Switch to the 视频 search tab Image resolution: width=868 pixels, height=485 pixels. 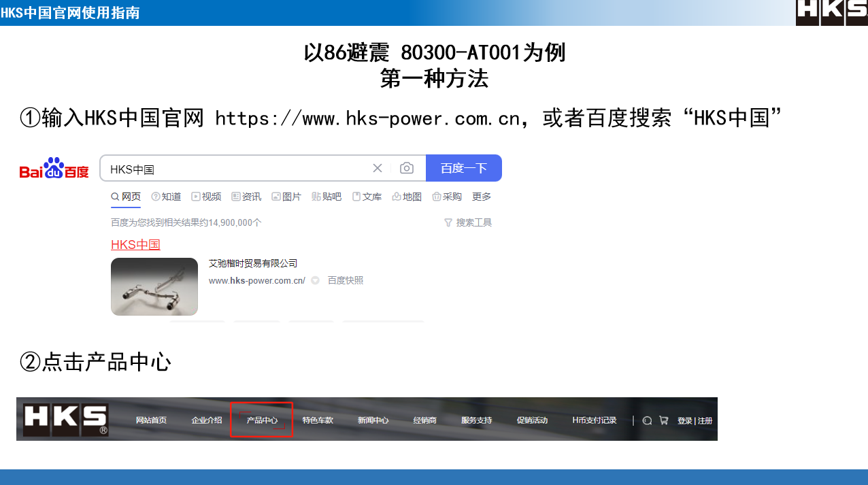207,197
